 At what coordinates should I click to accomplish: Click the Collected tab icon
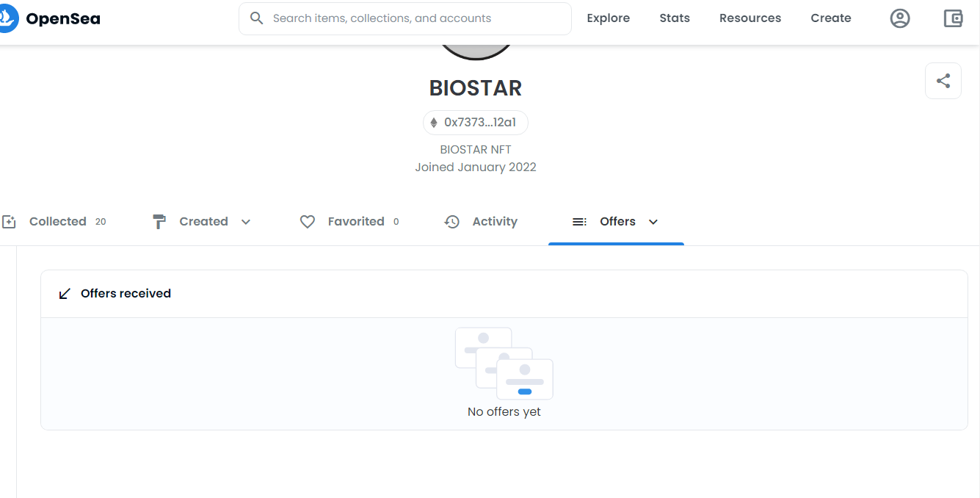[x=9, y=222]
